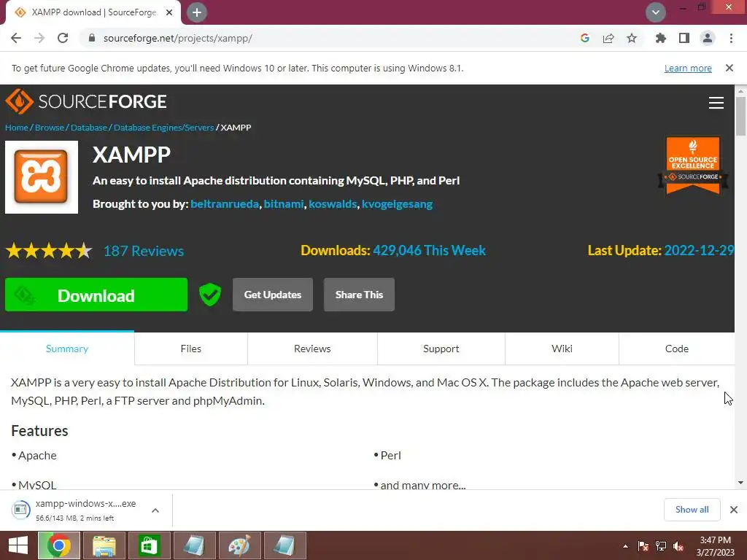Open Database Engines/Servers breadcrumb link
The image size is (747, 560).
[x=164, y=128]
